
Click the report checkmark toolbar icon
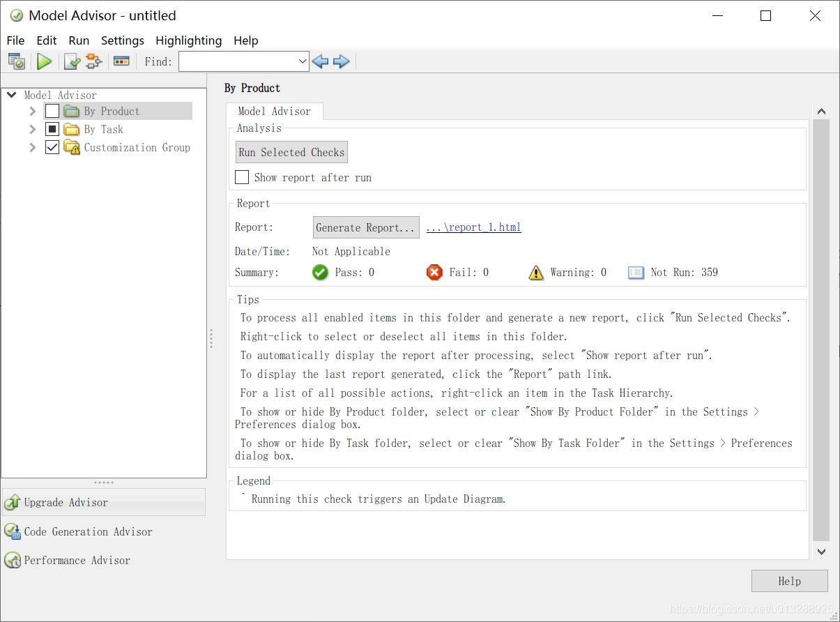coord(72,61)
